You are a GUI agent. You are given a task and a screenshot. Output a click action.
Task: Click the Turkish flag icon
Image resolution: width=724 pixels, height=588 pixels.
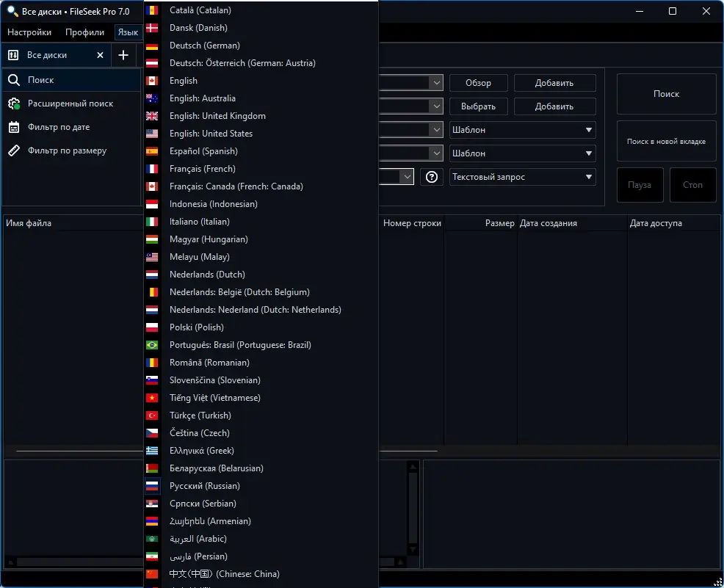pyautogui.click(x=152, y=415)
